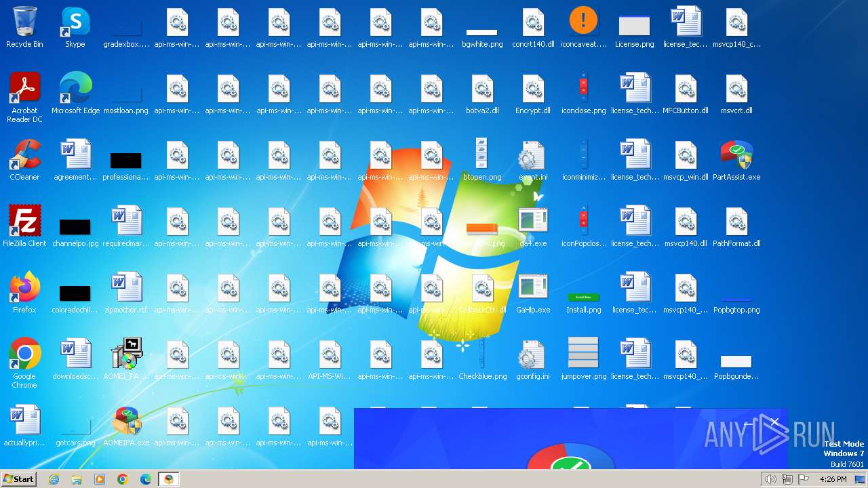Switch to the AOMEI installer taskbar button
Viewport: 868px width, 488px height.
(168, 479)
